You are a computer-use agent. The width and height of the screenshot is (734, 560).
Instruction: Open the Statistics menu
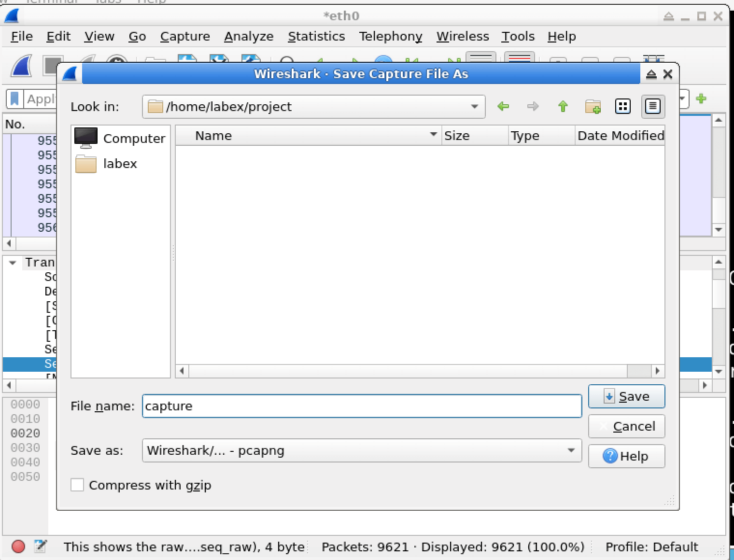[x=316, y=36]
